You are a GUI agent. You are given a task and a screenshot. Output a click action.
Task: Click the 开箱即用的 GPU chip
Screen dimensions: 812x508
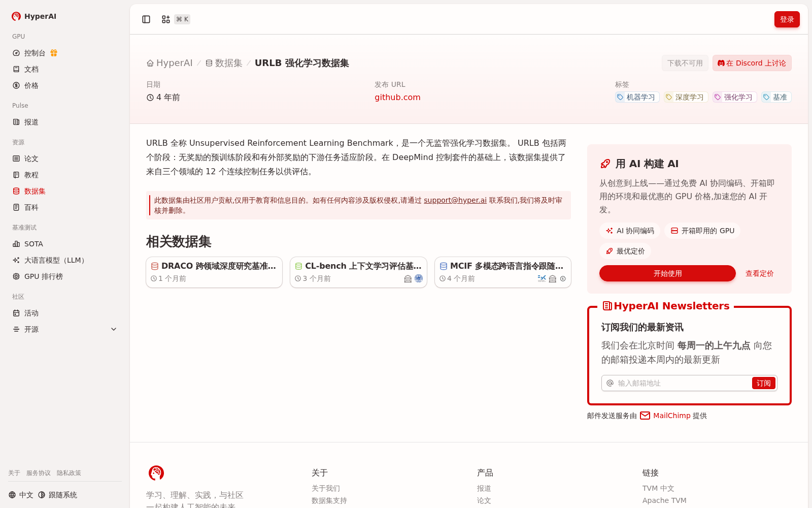(x=702, y=231)
